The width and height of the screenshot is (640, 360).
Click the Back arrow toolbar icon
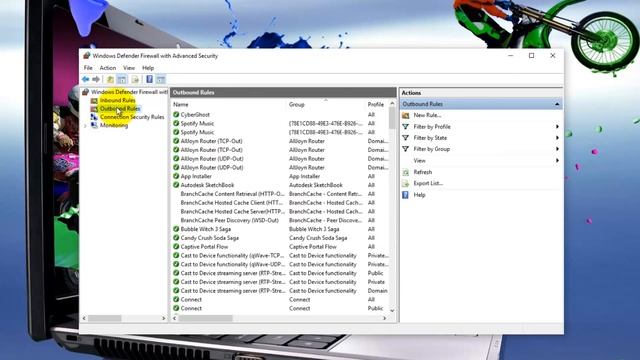[85, 79]
